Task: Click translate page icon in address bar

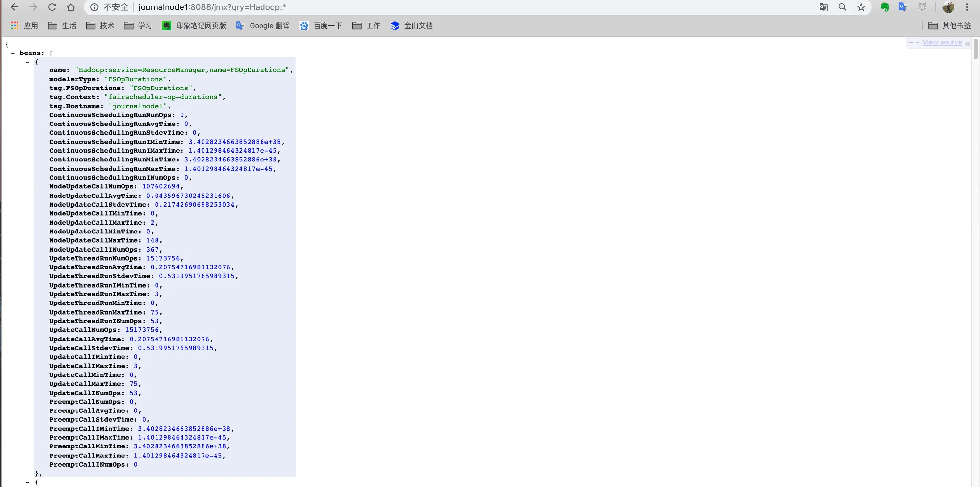Action: pos(824,7)
